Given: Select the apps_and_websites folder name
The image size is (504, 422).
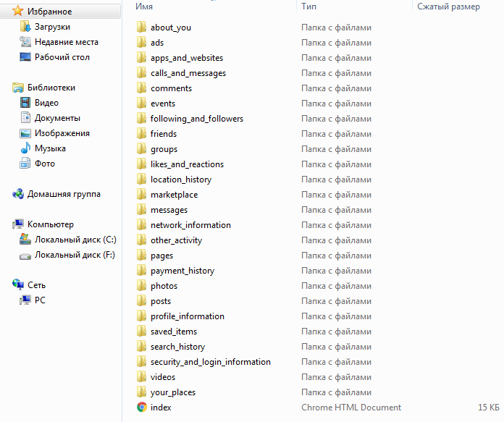Looking at the screenshot, I should tap(187, 58).
